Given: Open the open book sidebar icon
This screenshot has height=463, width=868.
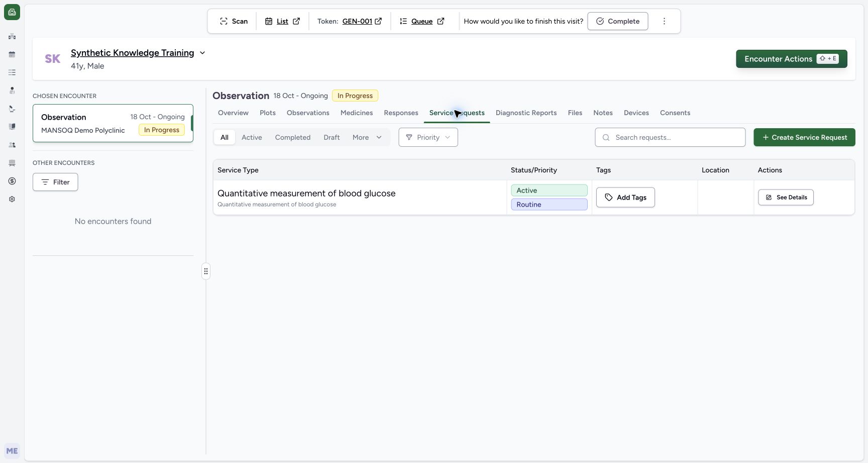Looking at the screenshot, I should click(x=12, y=127).
